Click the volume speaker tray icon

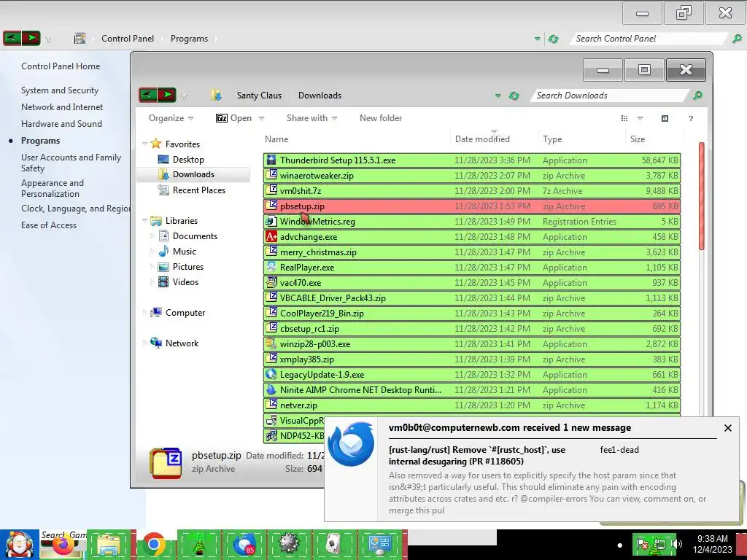pos(676,544)
